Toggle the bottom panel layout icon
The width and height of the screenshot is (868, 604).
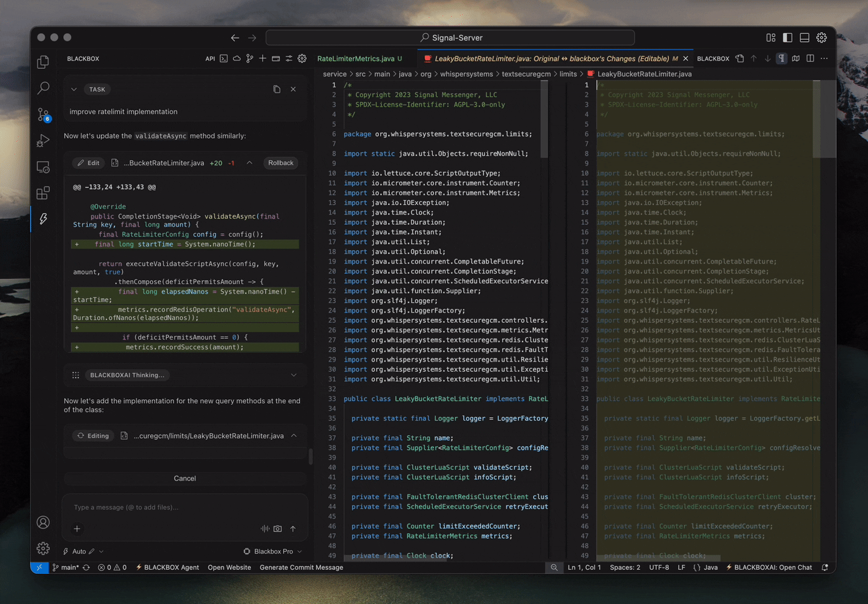804,38
